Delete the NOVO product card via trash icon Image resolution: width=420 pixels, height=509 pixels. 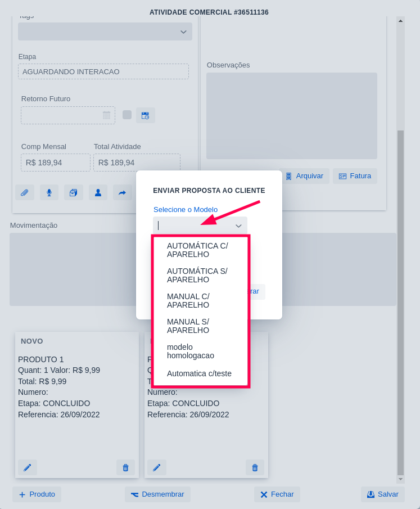coord(125,467)
